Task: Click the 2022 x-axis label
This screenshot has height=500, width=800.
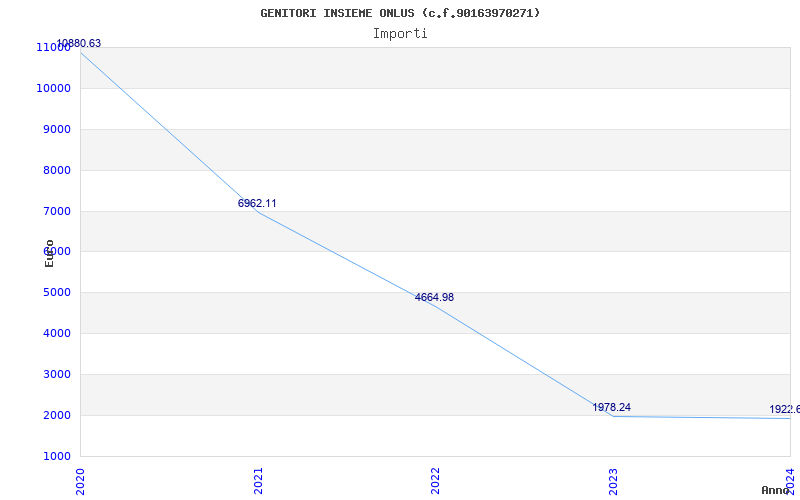Action: [x=435, y=482]
